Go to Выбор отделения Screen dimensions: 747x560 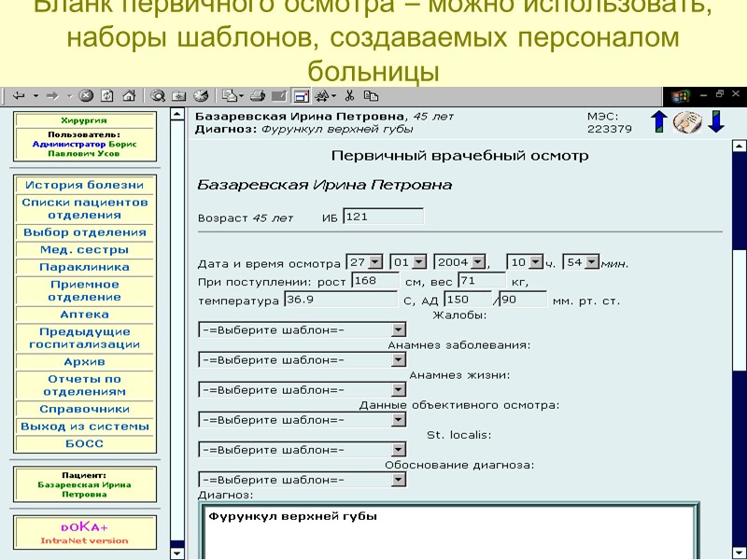click(84, 232)
